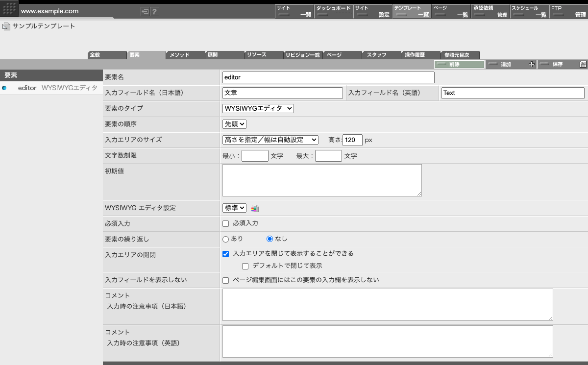Screen dimensions: 588x365
Task: Enable the 必須入力 checkbox
Action: click(225, 223)
